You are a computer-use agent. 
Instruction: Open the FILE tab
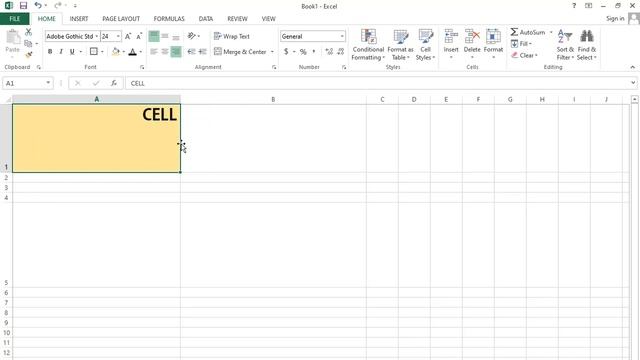(15, 19)
